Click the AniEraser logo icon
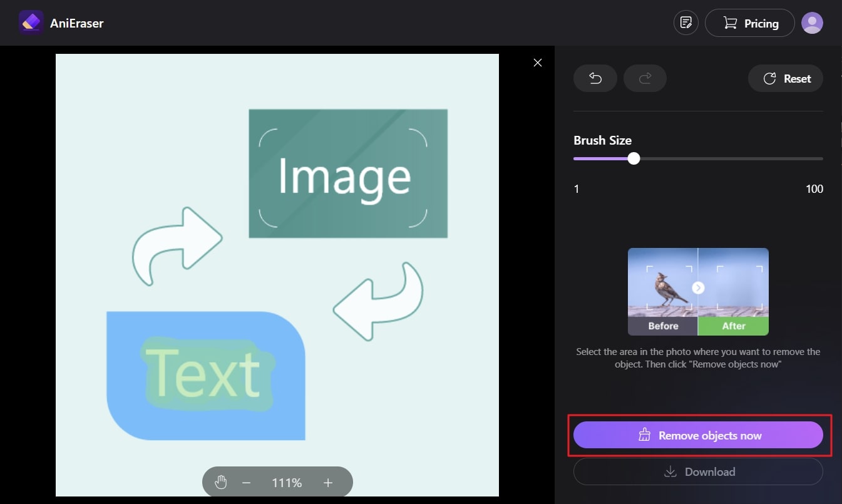Viewport: 842px width, 504px height. (31, 23)
